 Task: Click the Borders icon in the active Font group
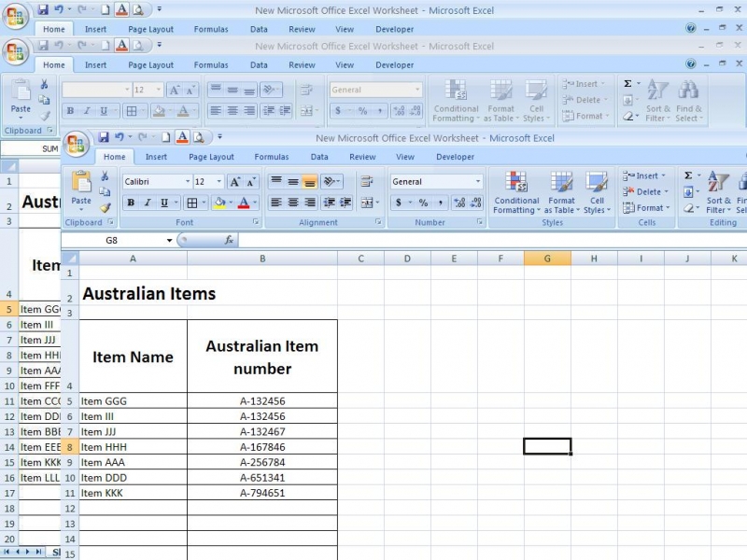tap(192, 203)
